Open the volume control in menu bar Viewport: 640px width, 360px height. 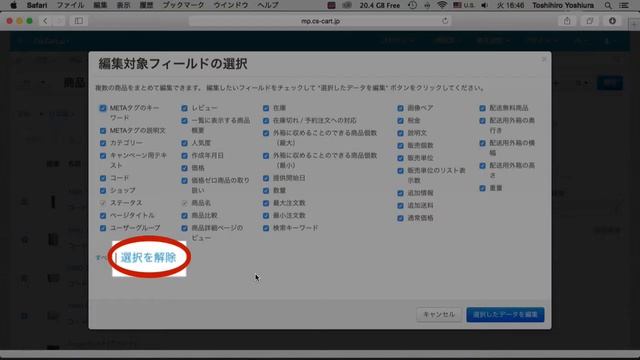click(x=484, y=5)
